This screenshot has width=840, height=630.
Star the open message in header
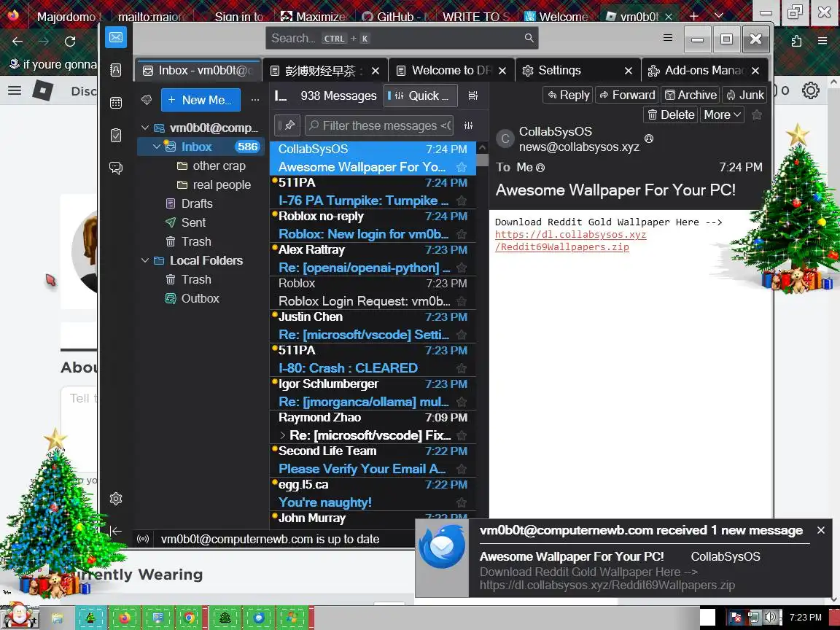pyautogui.click(x=756, y=114)
